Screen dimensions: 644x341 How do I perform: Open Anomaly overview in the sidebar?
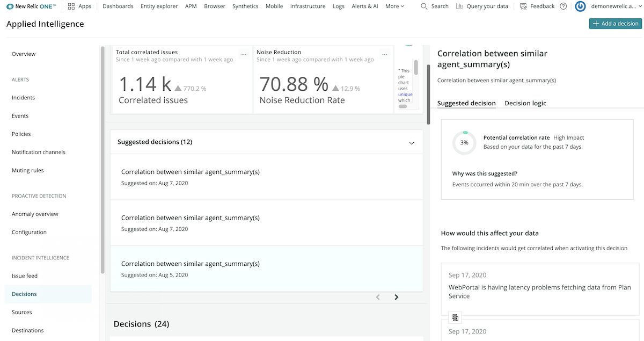(35, 214)
